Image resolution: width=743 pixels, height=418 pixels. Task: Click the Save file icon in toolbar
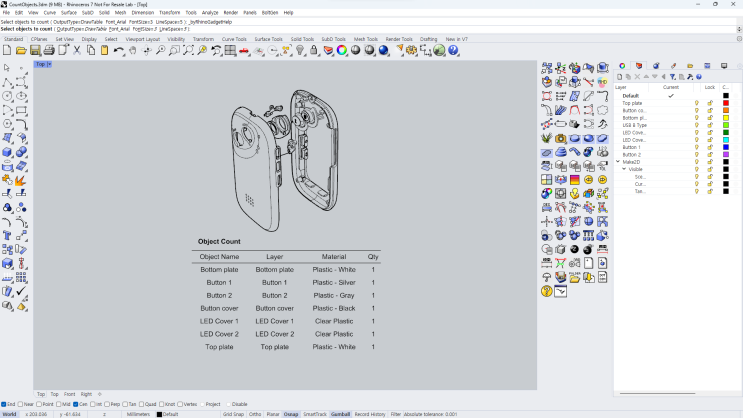point(35,50)
